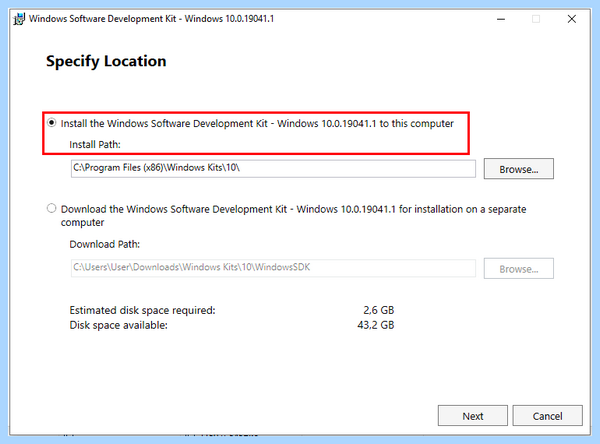Image resolution: width=600 pixels, height=444 pixels.
Task: Click disabled Browse button for Download Path
Action: (518, 269)
